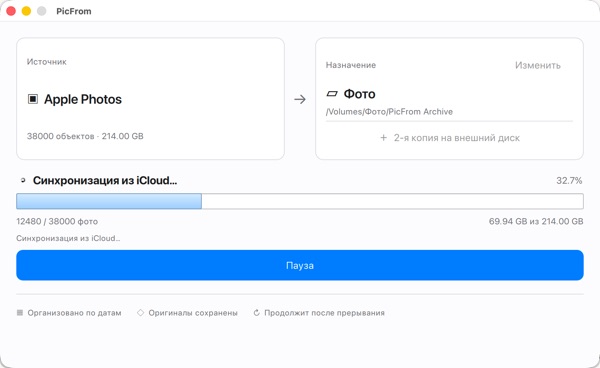Click the path /Volumes/Фото/PicFrom Archive
The width and height of the screenshot is (600, 368).
click(x=389, y=112)
